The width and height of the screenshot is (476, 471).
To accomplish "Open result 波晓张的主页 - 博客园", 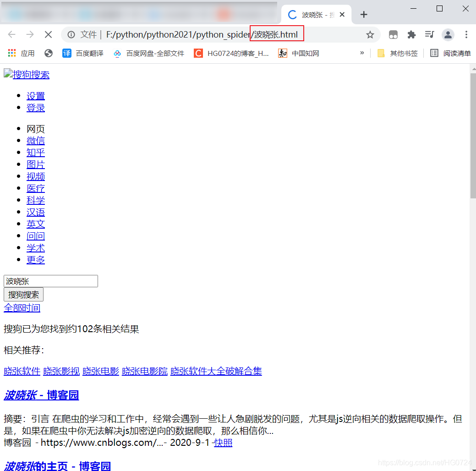I will click(57, 466).
